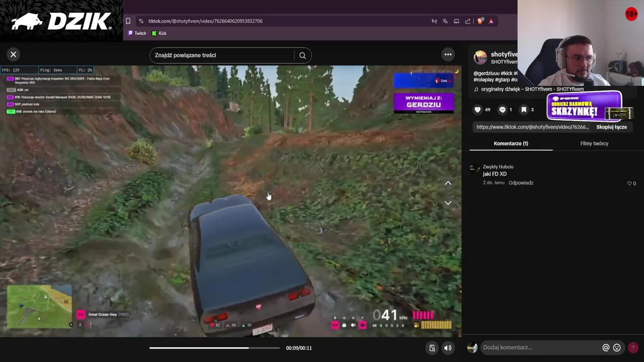Click Zwykły Hubcio's comment avatar
Screen dimensions: 644x362
pyautogui.click(x=474, y=169)
